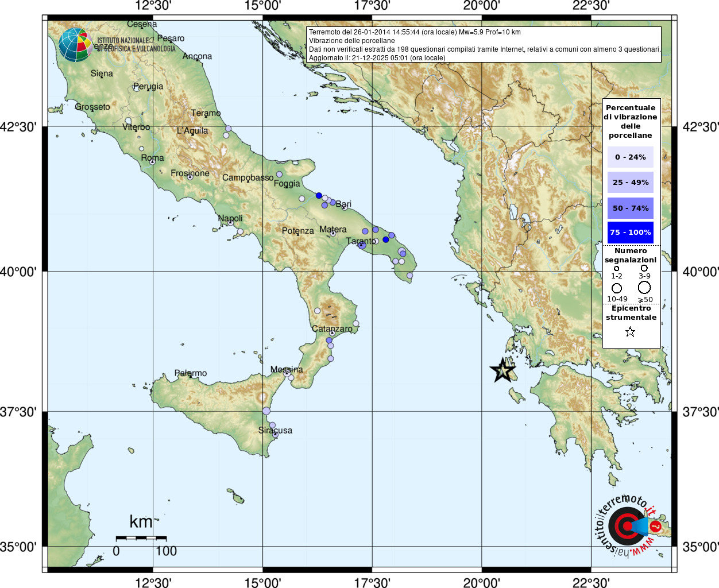Click the 'Vibrazione delle porcellane' subtitle
Viewport: 719px width, 588px height.
352,41
